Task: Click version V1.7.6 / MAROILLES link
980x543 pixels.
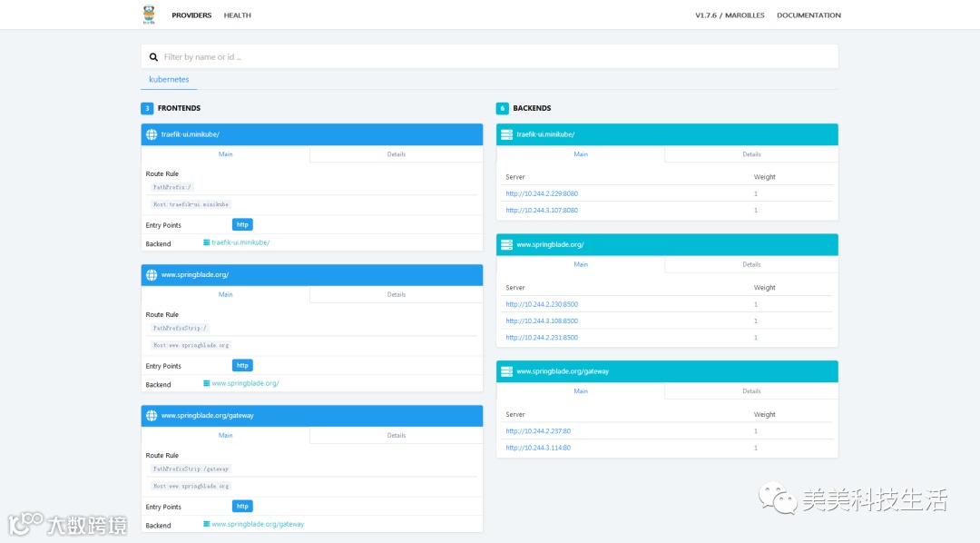Action: point(730,15)
